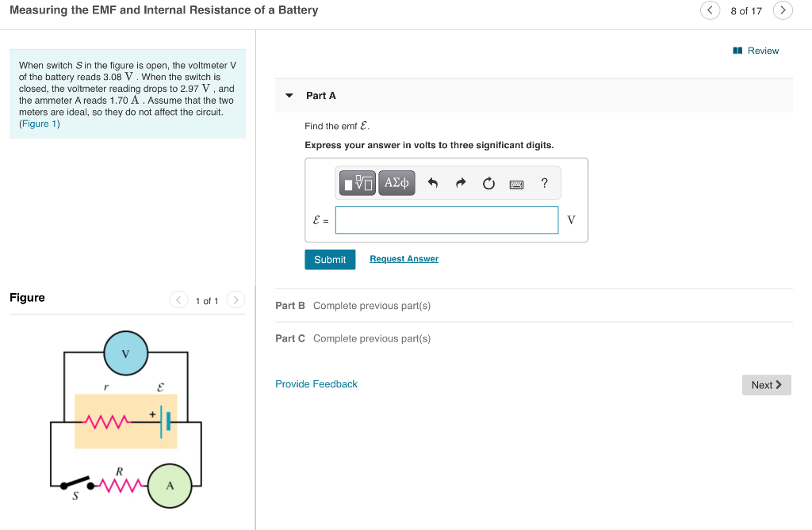The width and height of the screenshot is (812, 530).
Task: Expand Part C section
Action: point(289,338)
